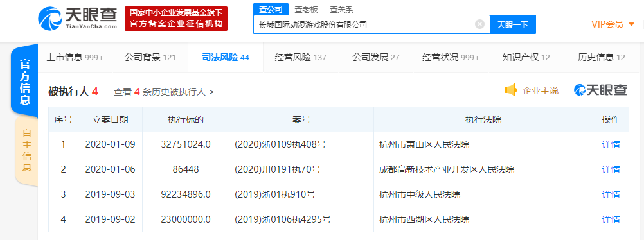Switch to the 查公司 search tab

tap(271, 10)
